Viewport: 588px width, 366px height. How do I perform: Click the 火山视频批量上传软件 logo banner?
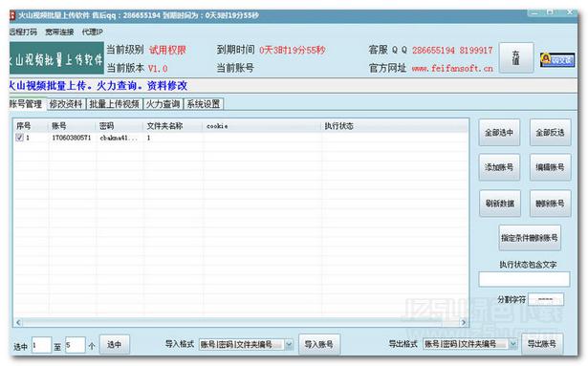(56, 58)
